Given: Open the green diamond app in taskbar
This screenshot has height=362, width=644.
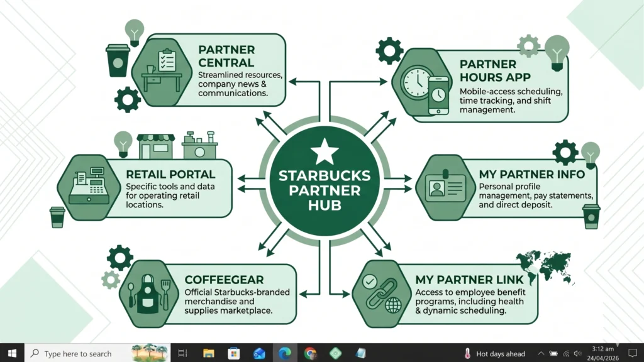Looking at the screenshot, I should (336, 353).
